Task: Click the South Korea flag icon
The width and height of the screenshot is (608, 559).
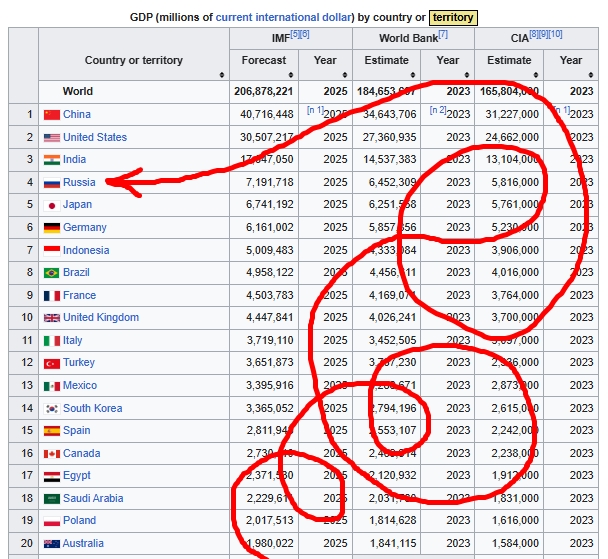Action: click(x=52, y=409)
